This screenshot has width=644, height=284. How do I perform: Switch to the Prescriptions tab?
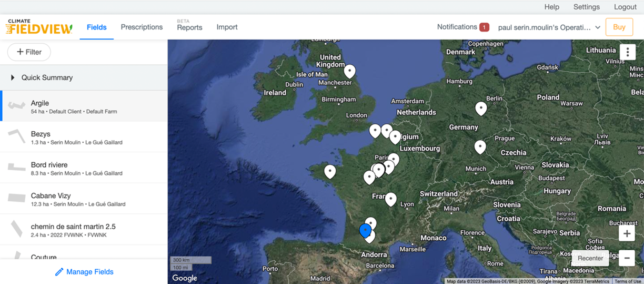(142, 27)
